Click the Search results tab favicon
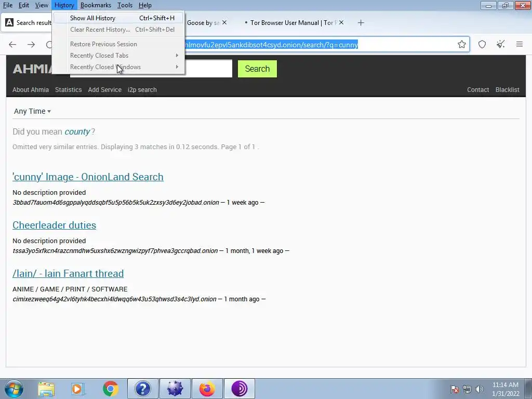 9,23
